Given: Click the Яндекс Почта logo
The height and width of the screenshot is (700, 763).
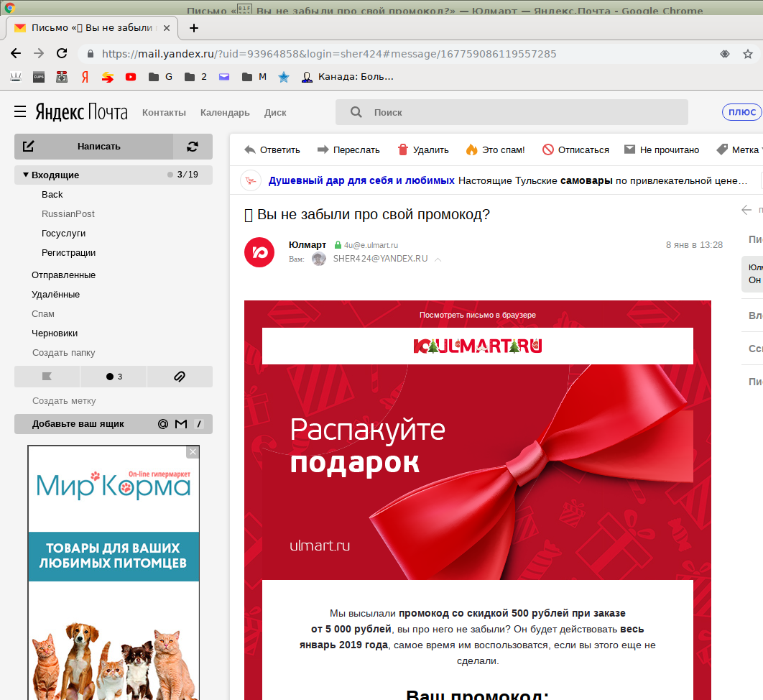Looking at the screenshot, I should pos(81,112).
